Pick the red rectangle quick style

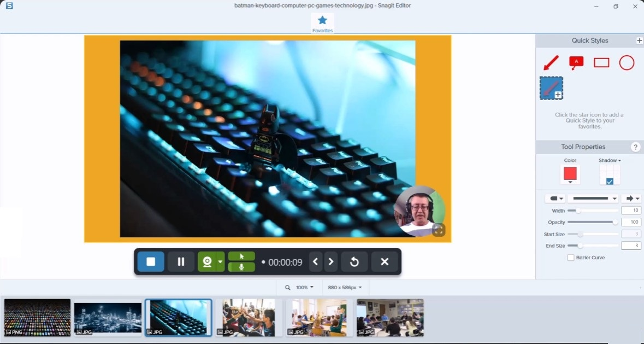pyautogui.click(x=601, y=62)
